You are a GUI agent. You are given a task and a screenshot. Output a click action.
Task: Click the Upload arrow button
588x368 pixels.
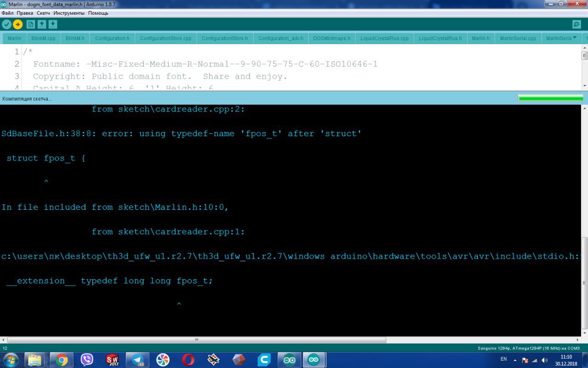(x=18, y=24)
